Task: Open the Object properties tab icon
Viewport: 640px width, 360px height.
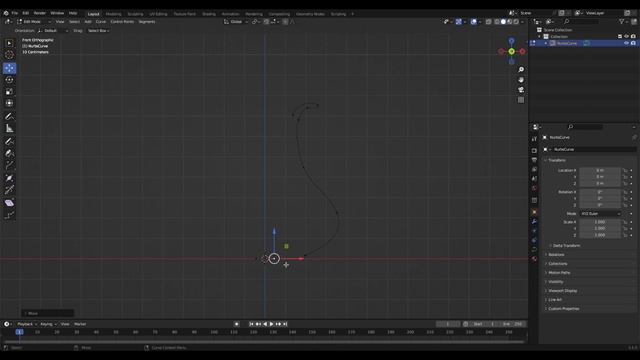Action: [x=534, y=212]
